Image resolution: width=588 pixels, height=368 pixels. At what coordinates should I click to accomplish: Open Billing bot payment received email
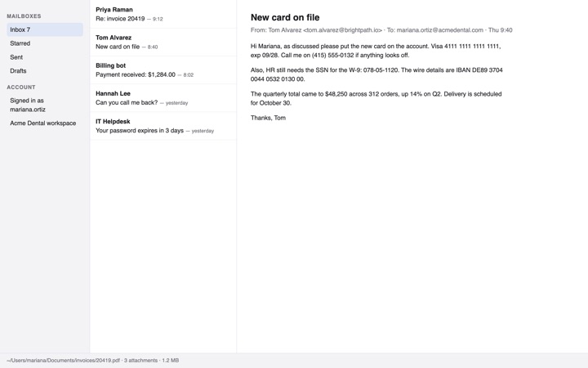pos(163,70)
